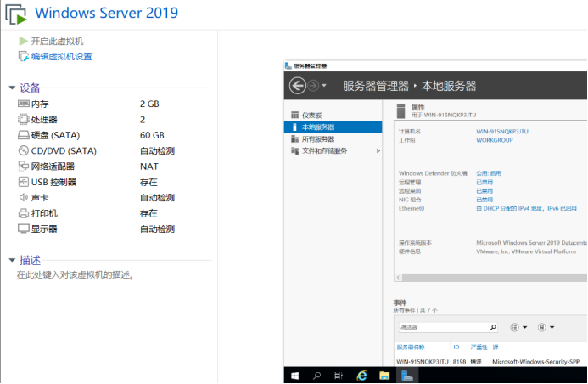Open Task View on the VM taskbar

(x=339, y=376)
